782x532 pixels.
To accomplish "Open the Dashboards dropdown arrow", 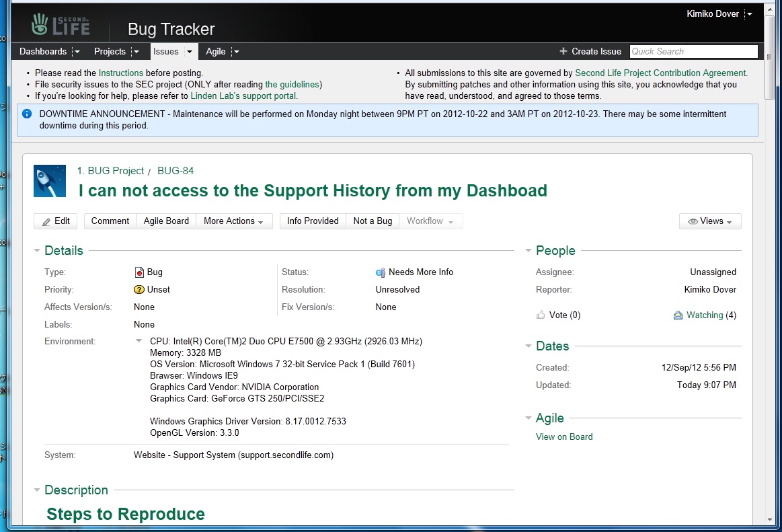I will pos(77,51).
